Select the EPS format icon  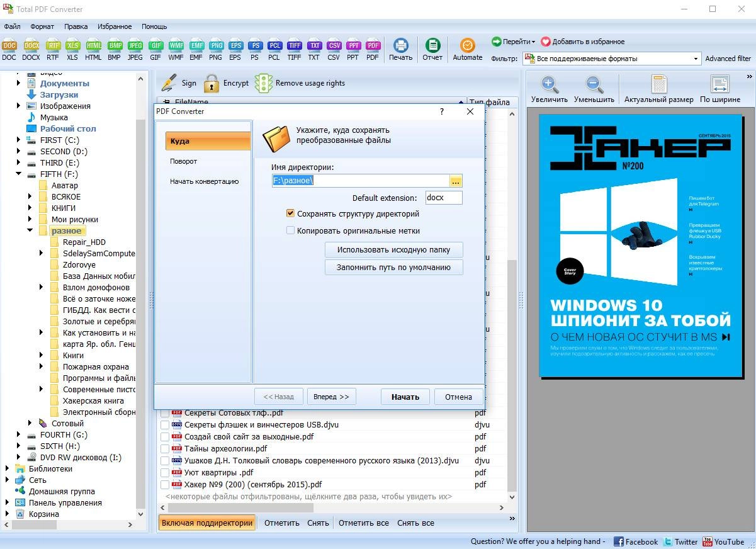coord(235,49)
